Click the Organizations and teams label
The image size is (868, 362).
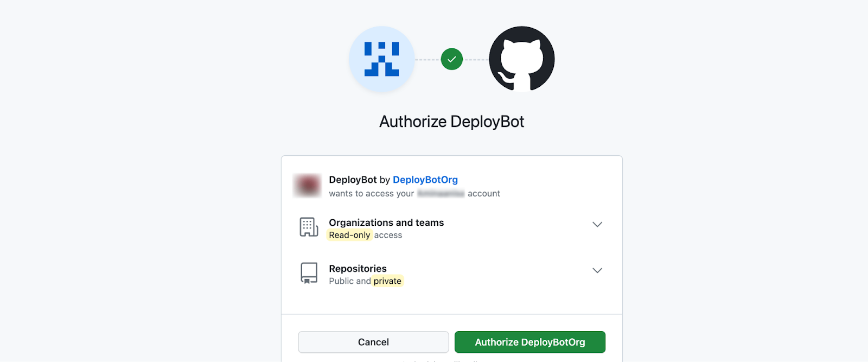[386, 223]
